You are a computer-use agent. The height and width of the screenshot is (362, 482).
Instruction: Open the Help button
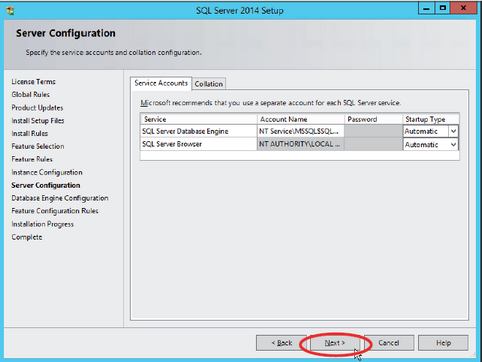[443, 343]
